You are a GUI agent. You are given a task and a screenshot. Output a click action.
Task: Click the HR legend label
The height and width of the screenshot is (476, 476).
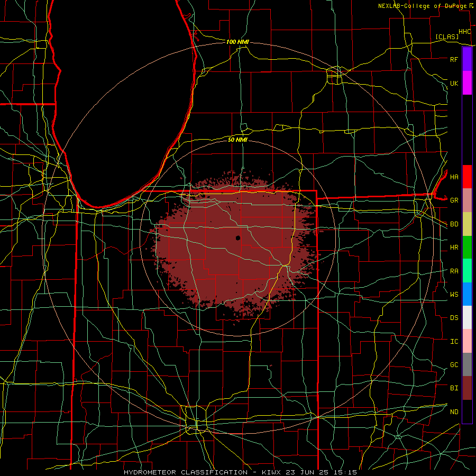point(454,248)
